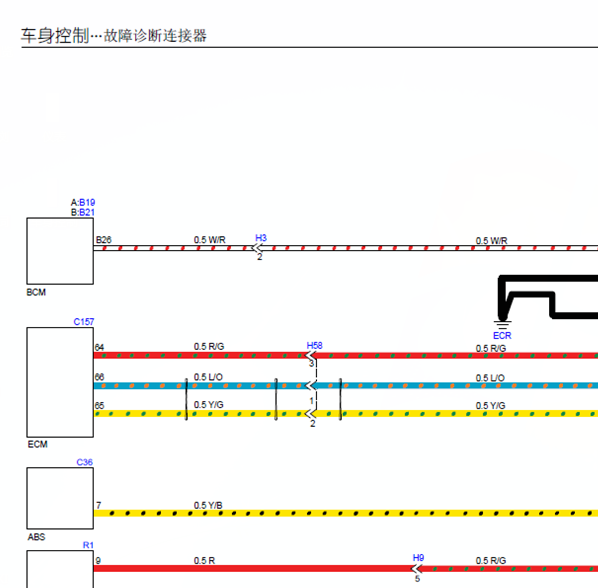
Task: Click the H3 connector arrow symbol
Action: coord(256,248)
